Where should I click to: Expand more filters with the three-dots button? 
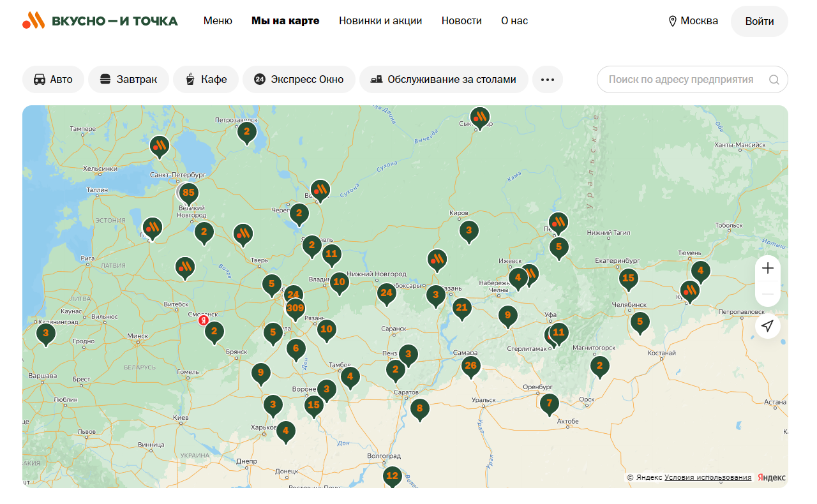click(548, 80)
